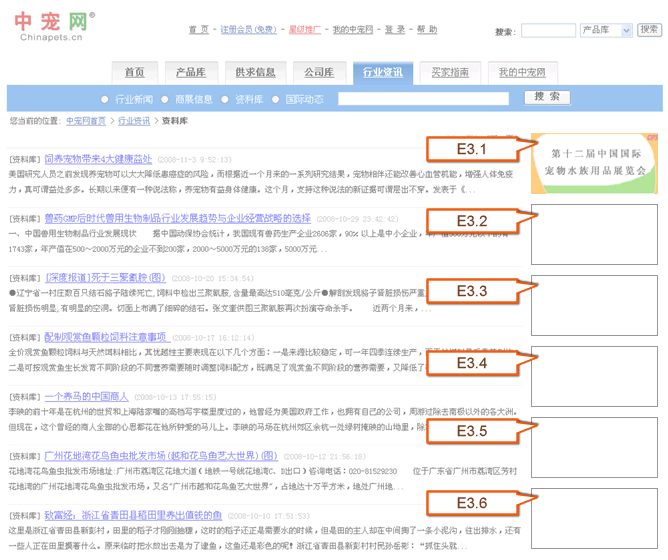The height and width of the screenshot is (560, 668).
Task: Switch to the 首页 tab
Action: tap(134, 73)
